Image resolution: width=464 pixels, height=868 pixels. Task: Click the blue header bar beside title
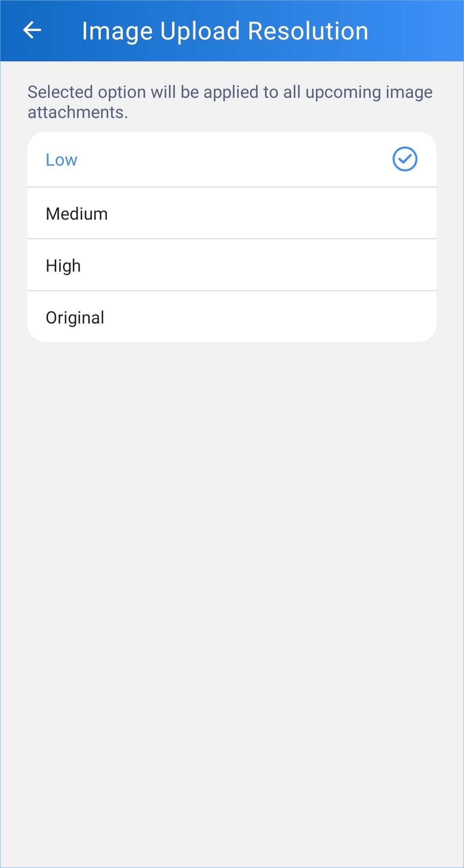pos(416,31)
